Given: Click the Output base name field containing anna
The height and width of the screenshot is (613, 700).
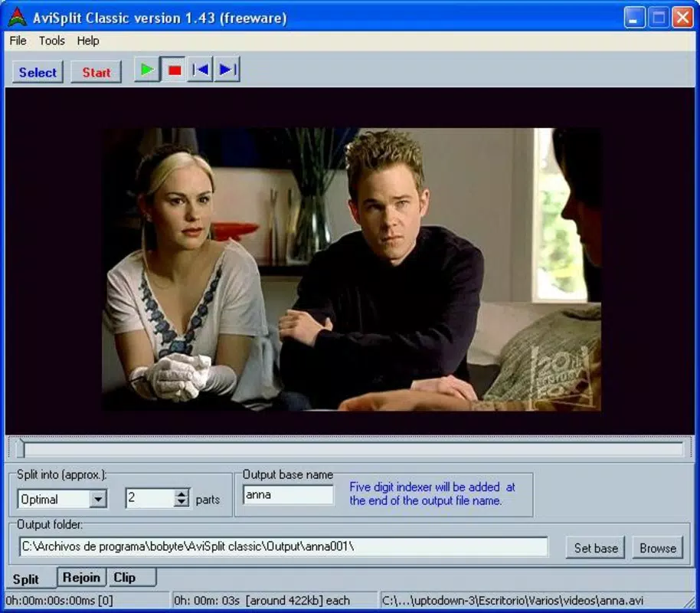Looking at the screenshot, I should (x=289, y=495).
